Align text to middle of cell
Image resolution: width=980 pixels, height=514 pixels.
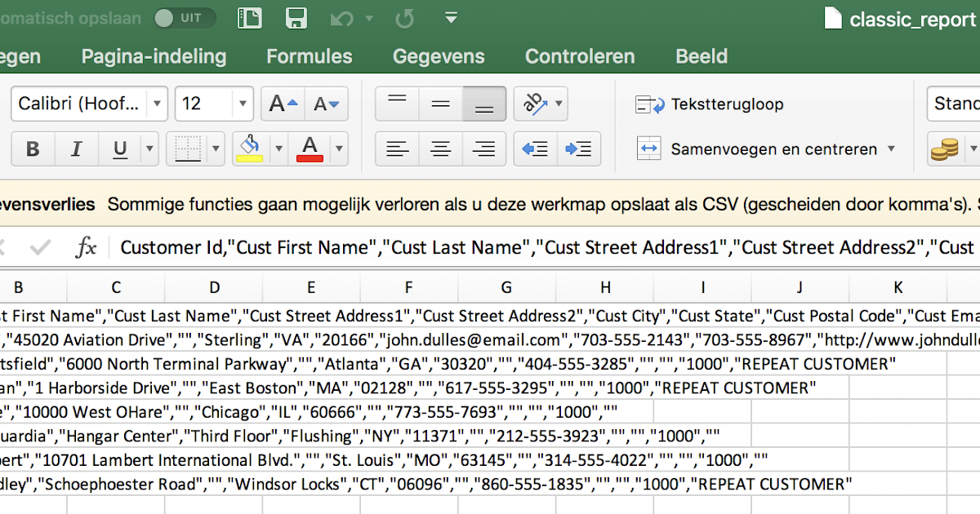point(441,104)
